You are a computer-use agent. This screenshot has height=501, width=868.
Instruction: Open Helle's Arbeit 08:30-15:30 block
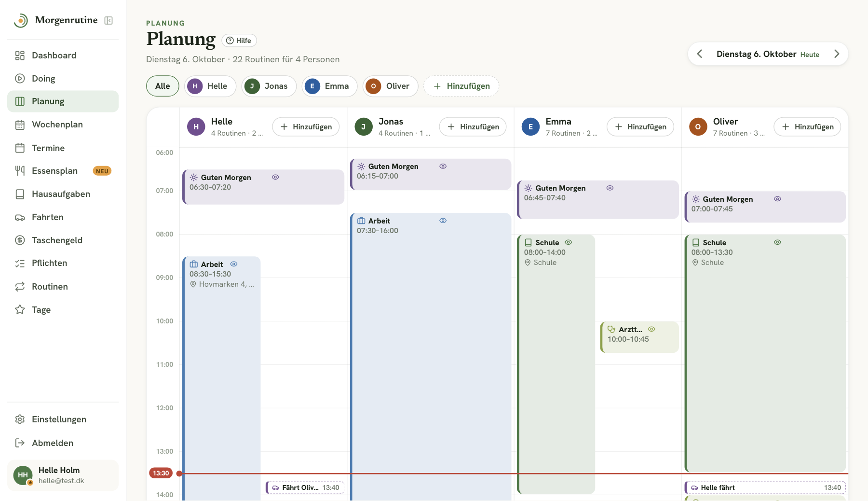click(x=222, y=378)
